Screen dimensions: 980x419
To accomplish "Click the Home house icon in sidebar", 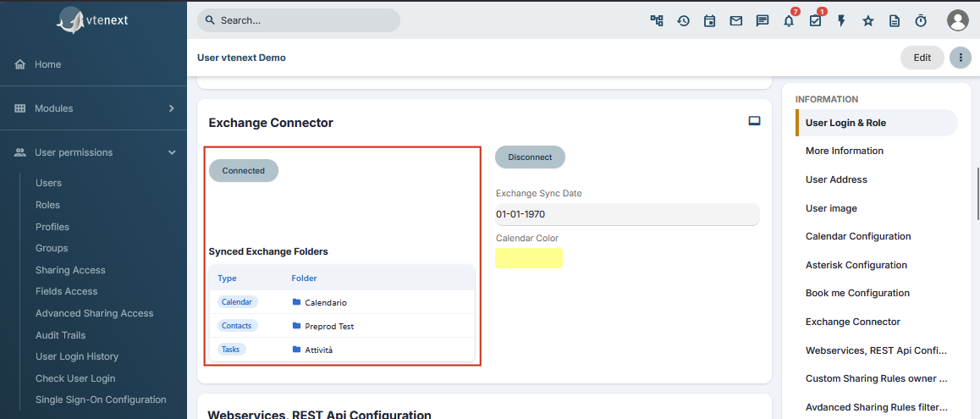I will 20,64.
